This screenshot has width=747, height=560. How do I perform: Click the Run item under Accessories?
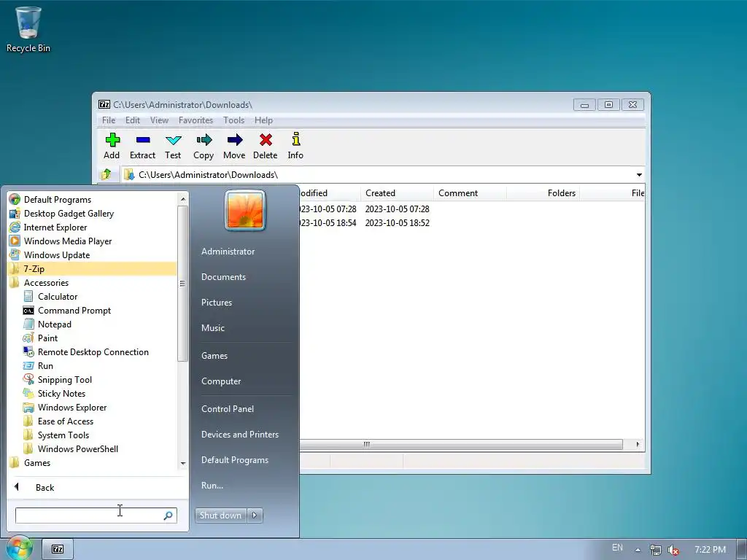click(45, 366)
